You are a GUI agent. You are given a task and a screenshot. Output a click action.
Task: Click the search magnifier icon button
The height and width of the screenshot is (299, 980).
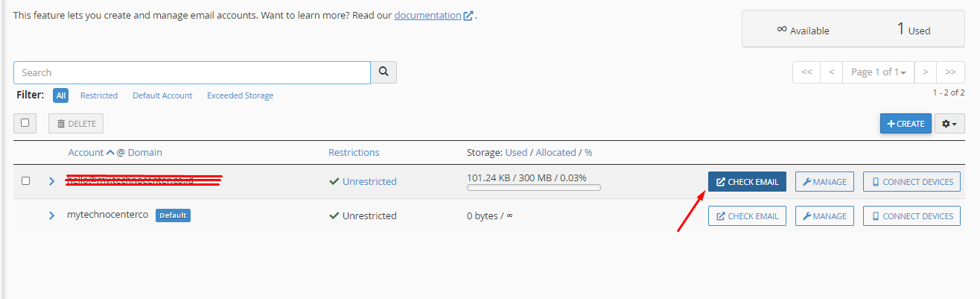(x=384, y=72)
